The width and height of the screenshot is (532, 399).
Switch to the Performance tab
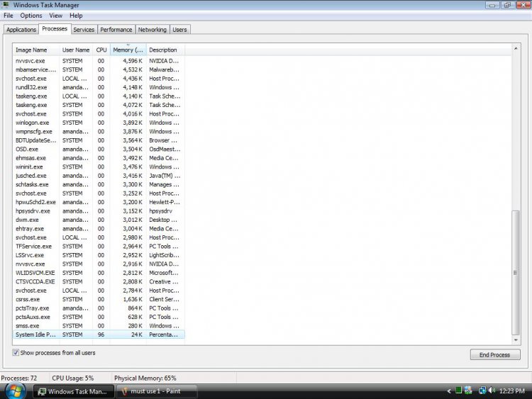116,30
